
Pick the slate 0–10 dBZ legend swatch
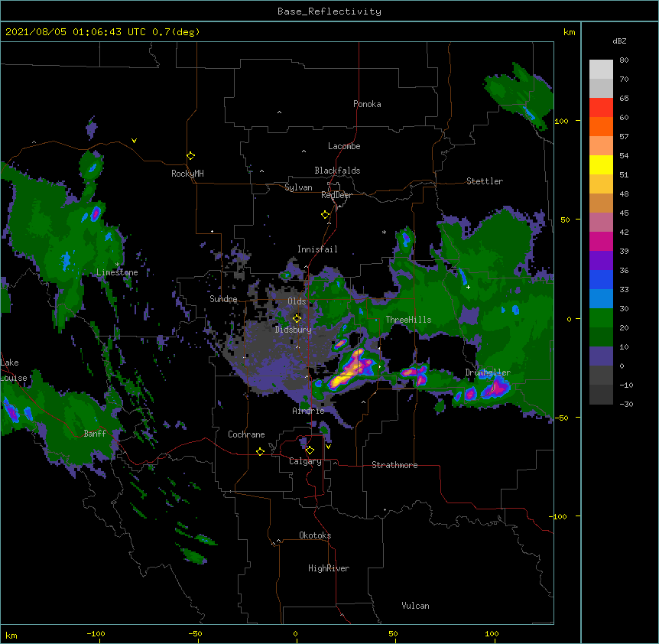click(601, 356)
